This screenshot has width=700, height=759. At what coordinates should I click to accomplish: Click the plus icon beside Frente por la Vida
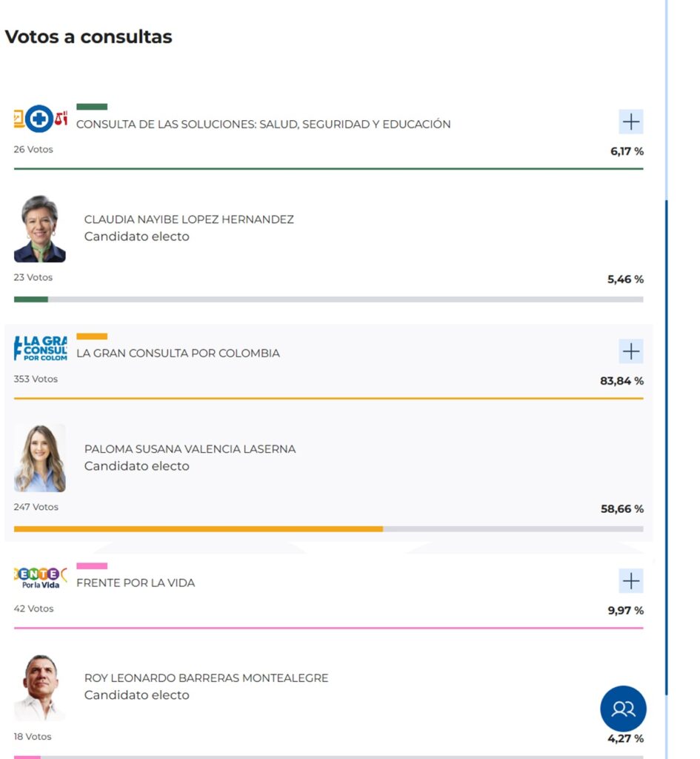point(631,581)
